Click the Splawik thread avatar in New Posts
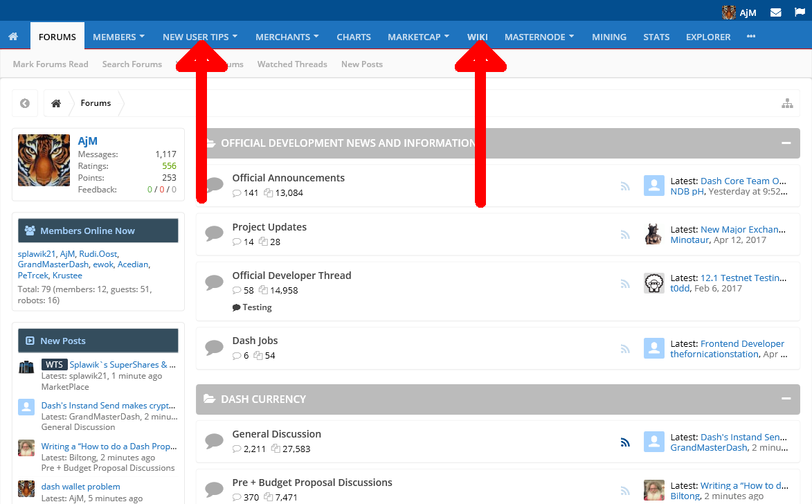The height and width of the screenshot is (504, 812). coord(26,366)
